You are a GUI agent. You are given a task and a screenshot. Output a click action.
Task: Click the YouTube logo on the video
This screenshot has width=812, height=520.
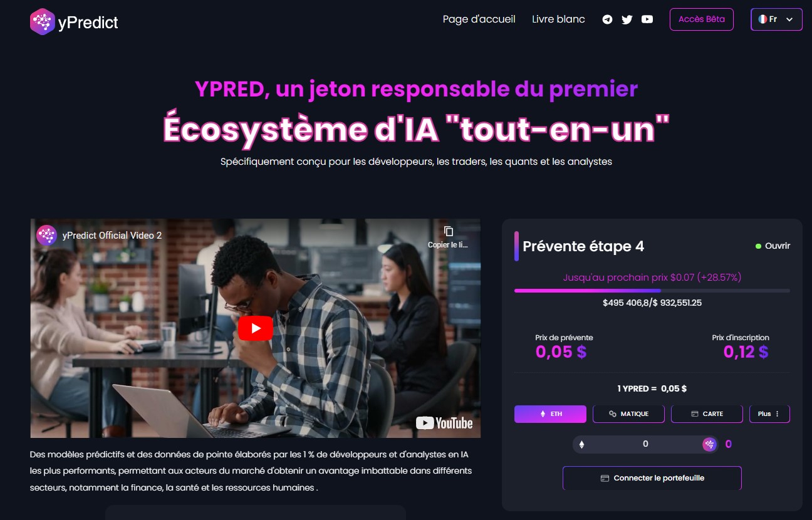click(x=444, y=423)
